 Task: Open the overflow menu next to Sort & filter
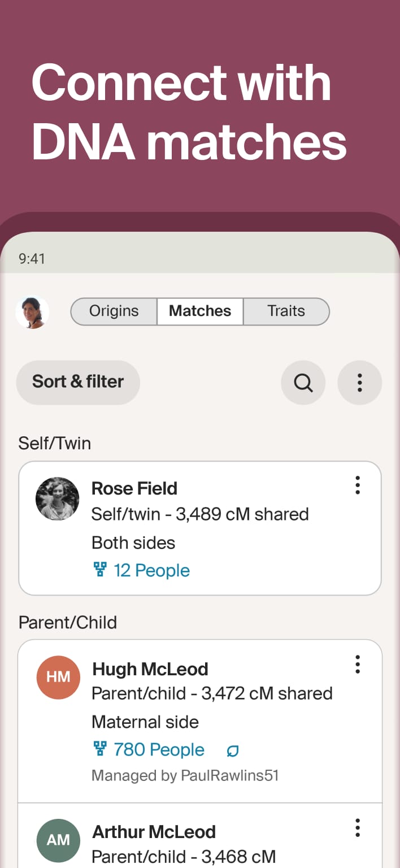click(360, 383)
